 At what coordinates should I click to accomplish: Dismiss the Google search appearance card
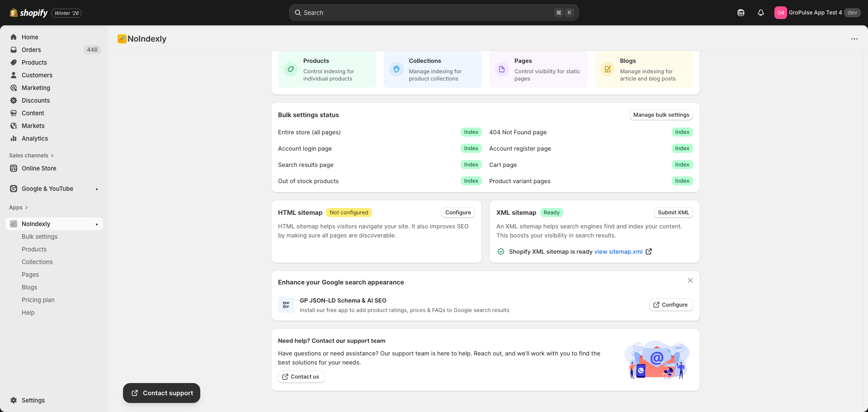tap(690, 280)
